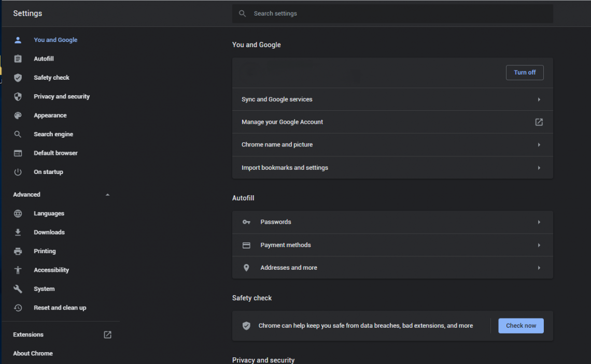Click the Check now safety button

coord(520,325)
